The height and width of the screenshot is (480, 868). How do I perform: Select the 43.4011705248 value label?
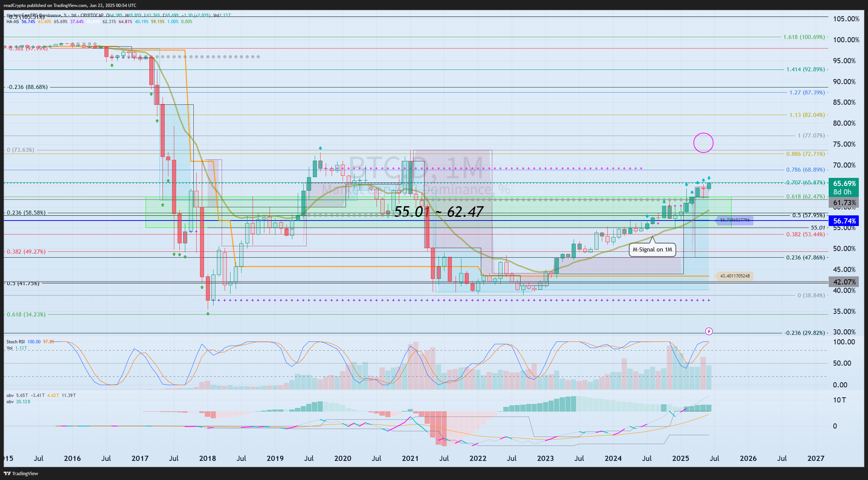coord(735,276)
